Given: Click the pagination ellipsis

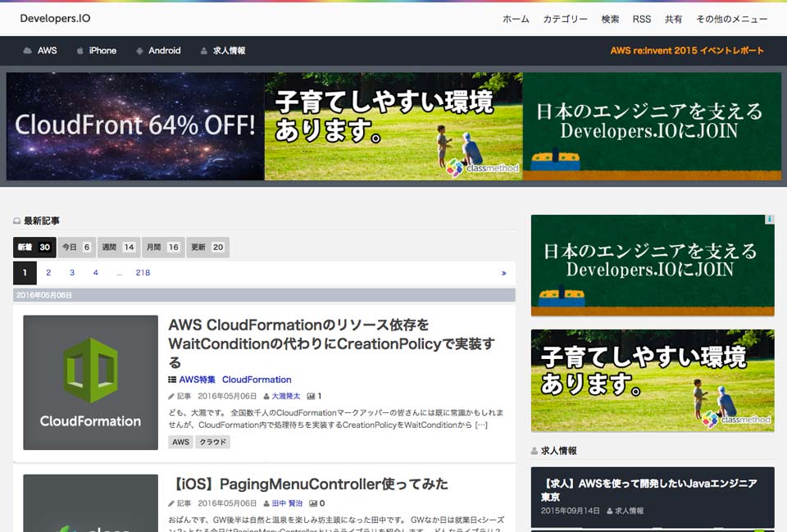Looking at the screenshot, I should [x=119, y=273].
